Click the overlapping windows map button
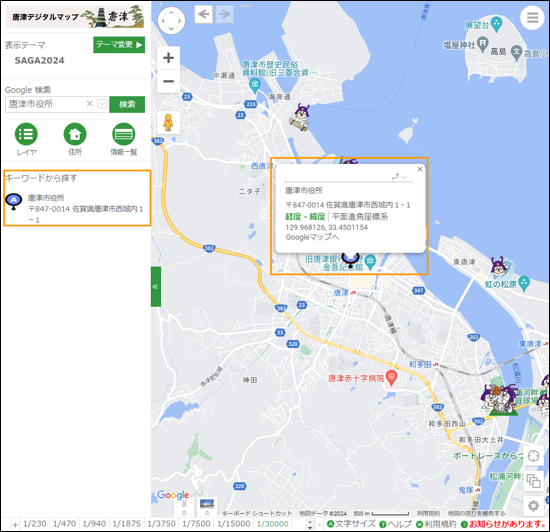The width and height of the screenshot is (550, 532). pos(533,481)
